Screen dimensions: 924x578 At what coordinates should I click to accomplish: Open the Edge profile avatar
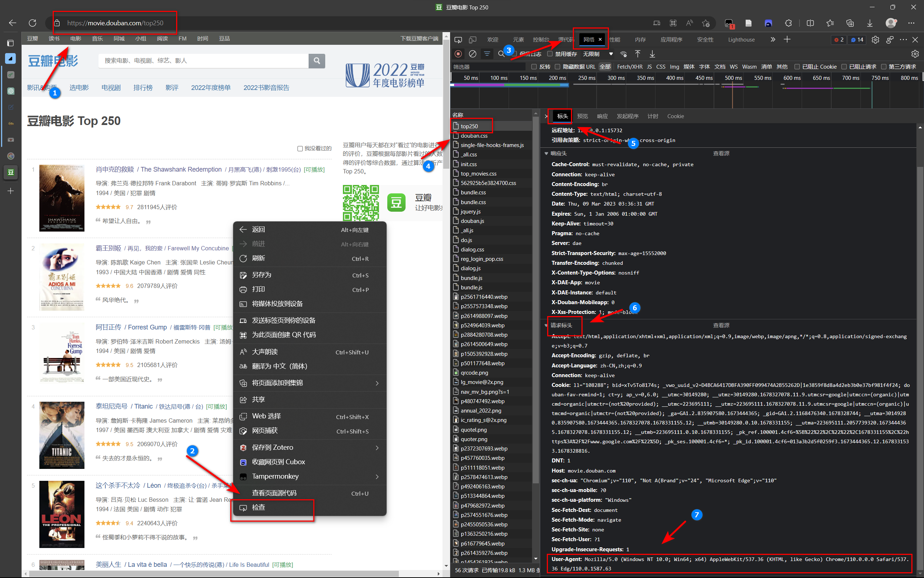[891, 23]
